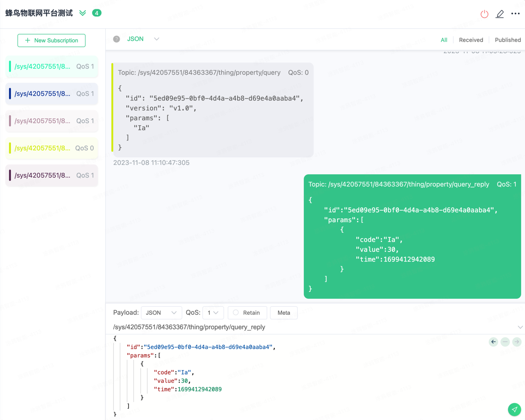
Task: Click "value":30 in the green published bubble
Action: [377, 249]
